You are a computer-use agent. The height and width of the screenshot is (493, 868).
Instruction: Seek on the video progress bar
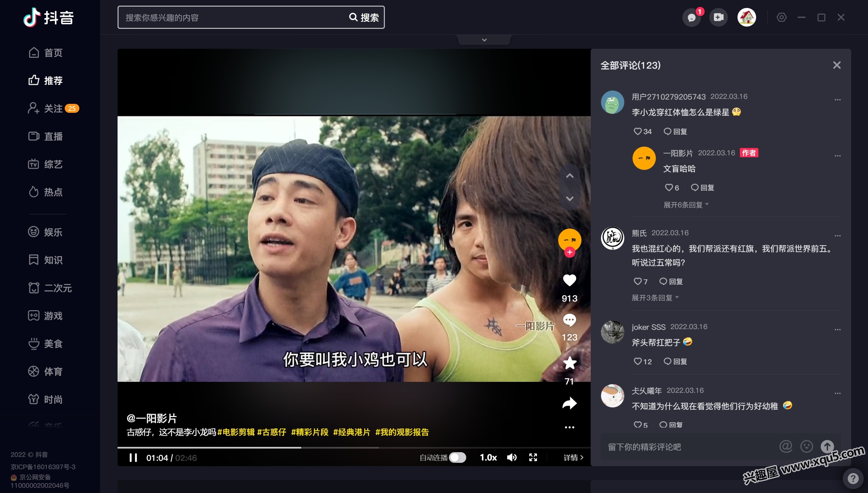(x=354, y=448)
